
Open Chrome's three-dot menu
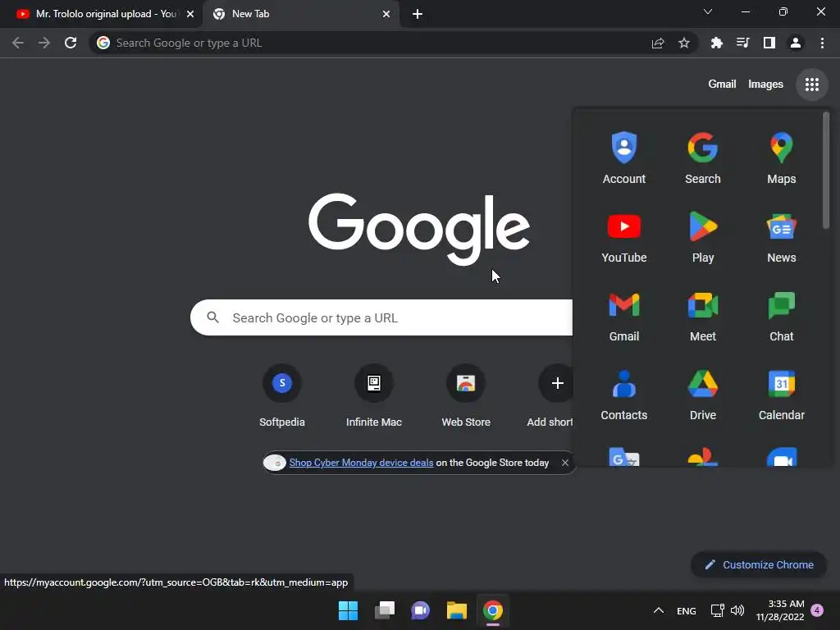[822, 43]
